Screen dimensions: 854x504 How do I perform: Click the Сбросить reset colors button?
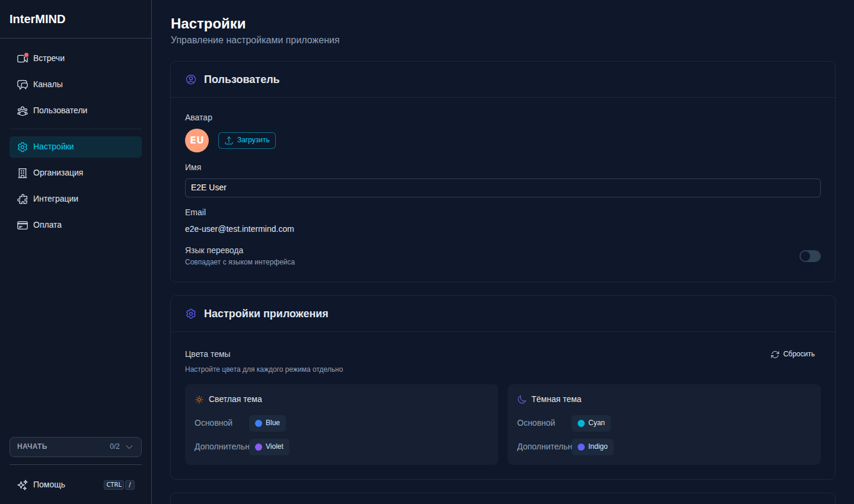(793, 354)
